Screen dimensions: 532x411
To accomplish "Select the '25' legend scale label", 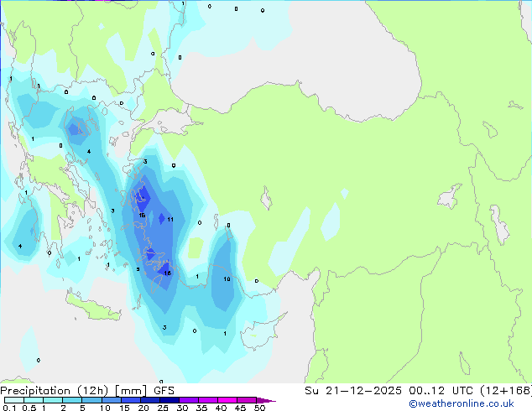I will click(x=163, y=408).
